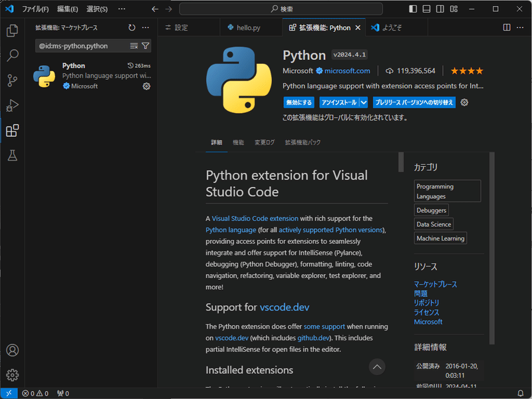This screenshot has height=399, width=532.
Task: Open the gear next to prerelease button
Action: pyautogui.click(x=464, y=102)
